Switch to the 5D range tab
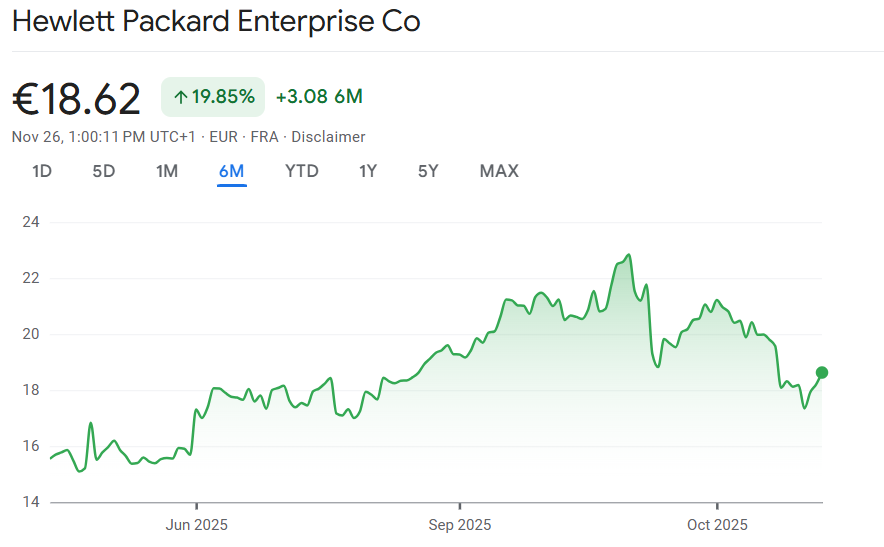This screenshot has height=547, width=884. (x=104, y=171)
